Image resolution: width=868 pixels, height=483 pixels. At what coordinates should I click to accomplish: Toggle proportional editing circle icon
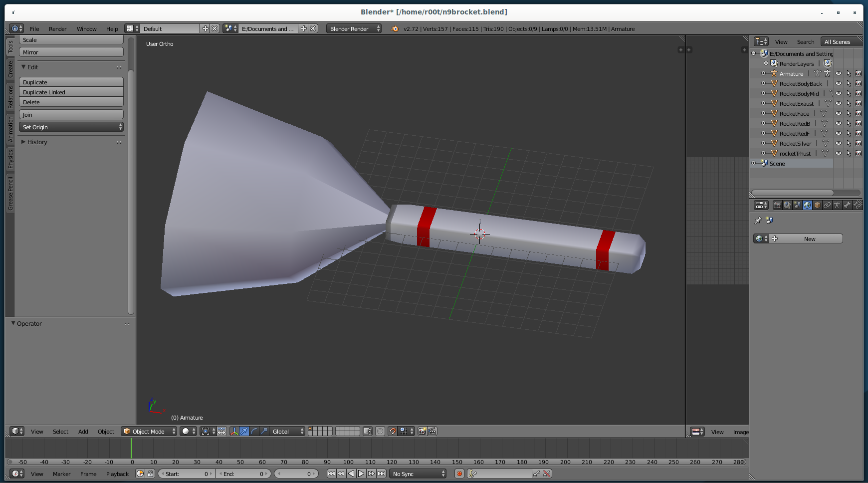(380, 431)
